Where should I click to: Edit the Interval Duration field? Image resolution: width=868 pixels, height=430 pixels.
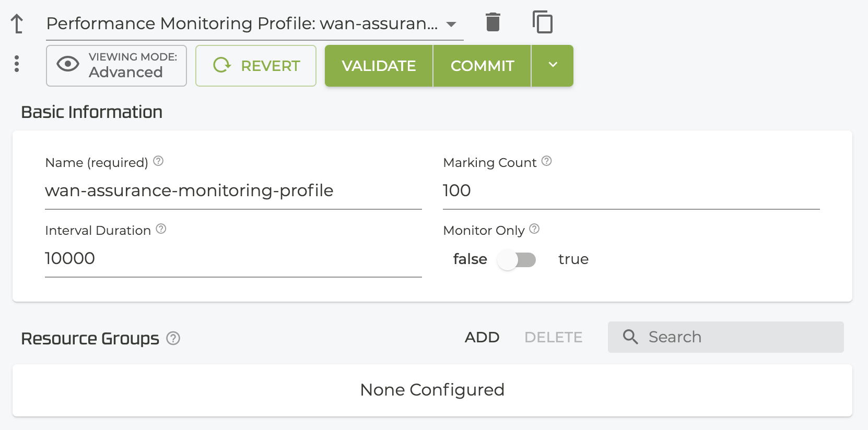[232, 258]
